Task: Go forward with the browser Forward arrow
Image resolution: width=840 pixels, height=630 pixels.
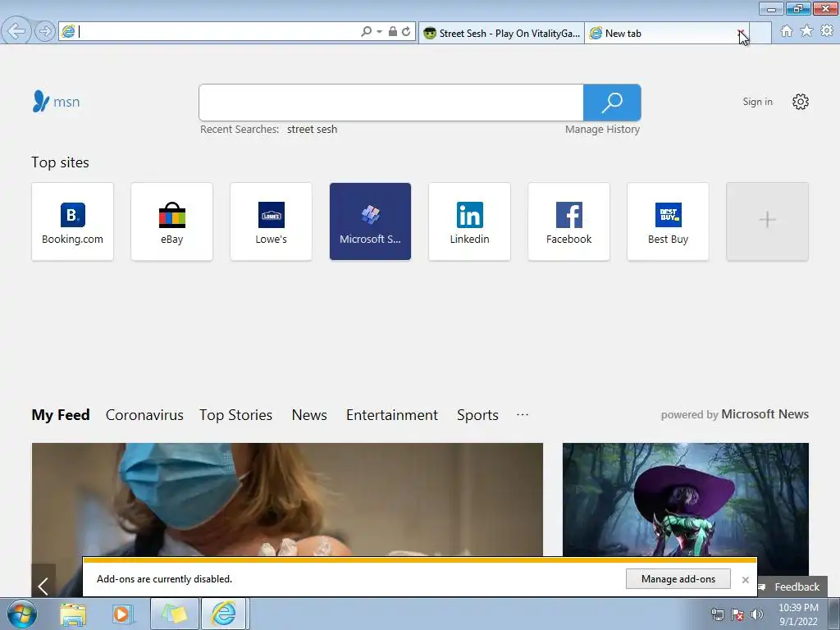Action: (x=45, y=31)
